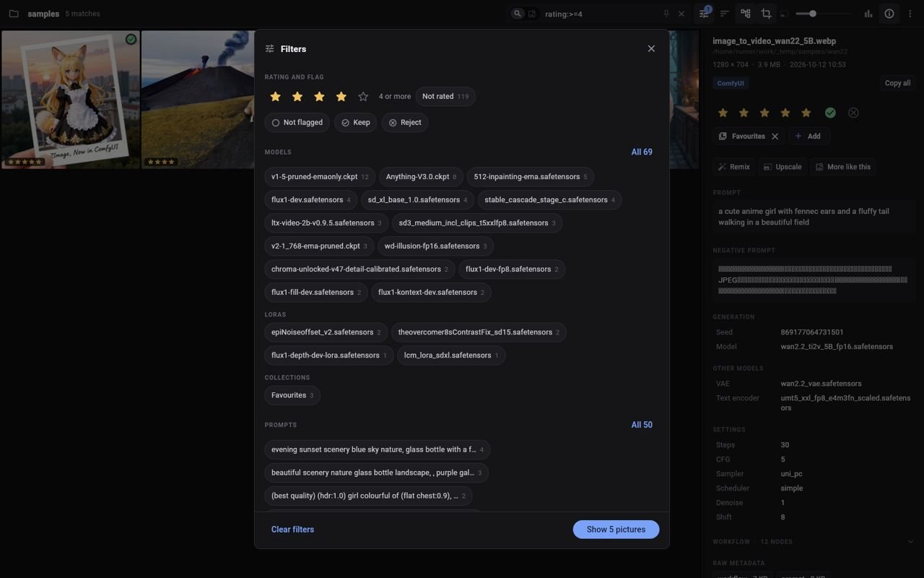This screenshot has height=578, width=924.
Task: Click the Upscale button
Action: point(782,167)
